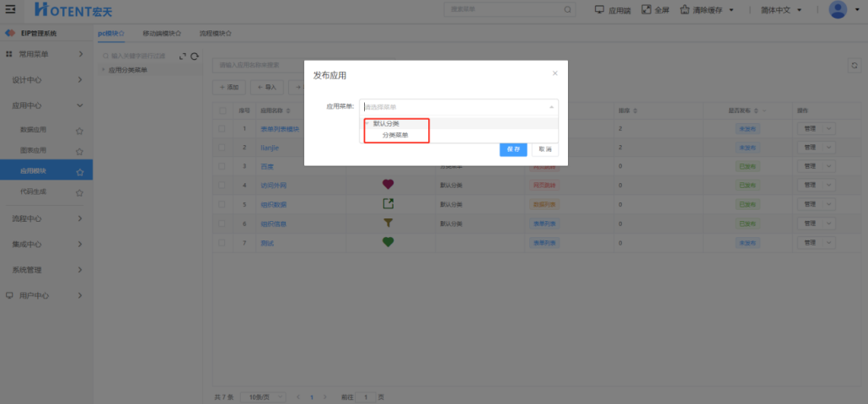Expand the 系统管理 sidebar menu

coord(46,270)
